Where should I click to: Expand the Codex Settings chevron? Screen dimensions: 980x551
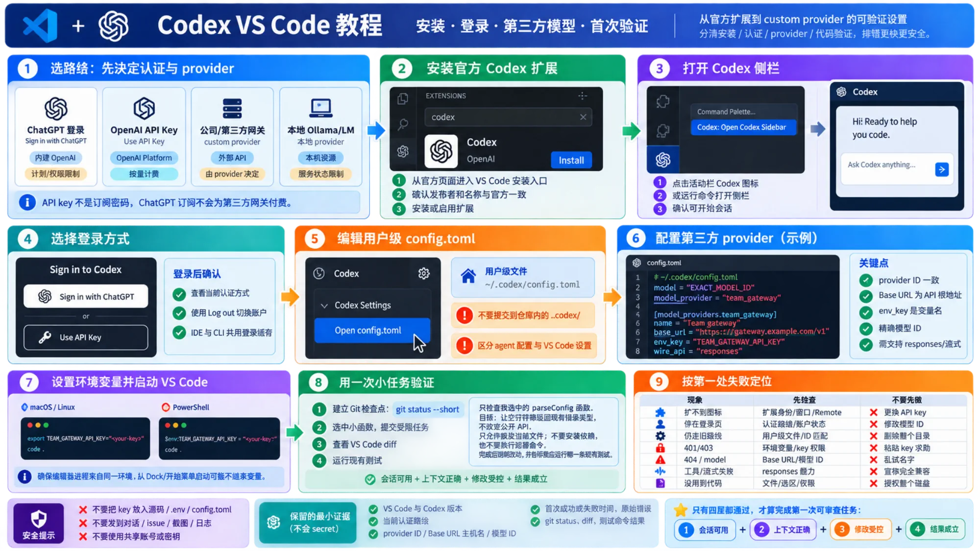point(324,306)
